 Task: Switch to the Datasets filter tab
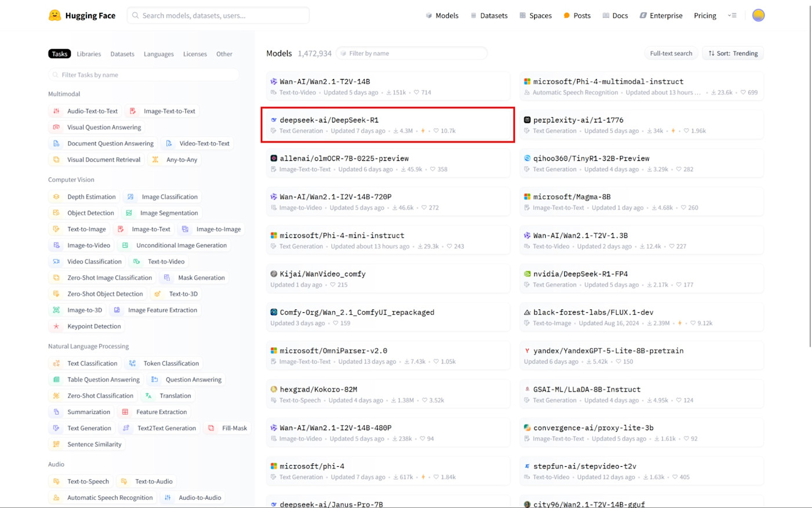click(122, 54)
